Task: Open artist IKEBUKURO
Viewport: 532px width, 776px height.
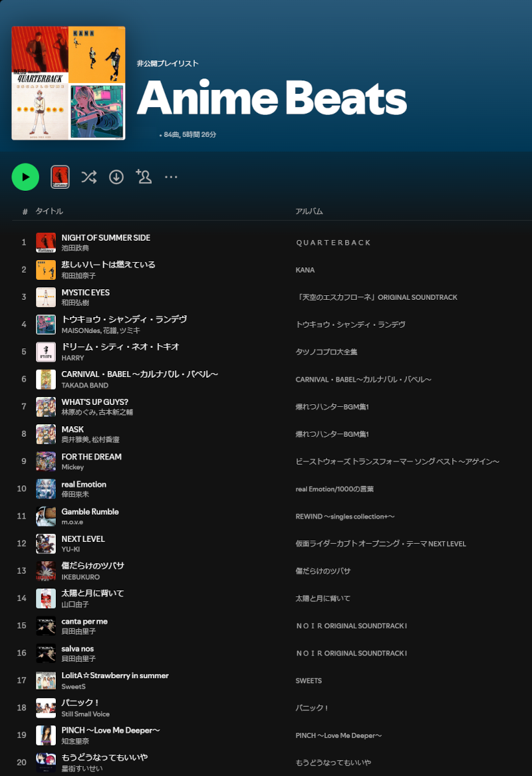Action: click(x=80, y=577)
